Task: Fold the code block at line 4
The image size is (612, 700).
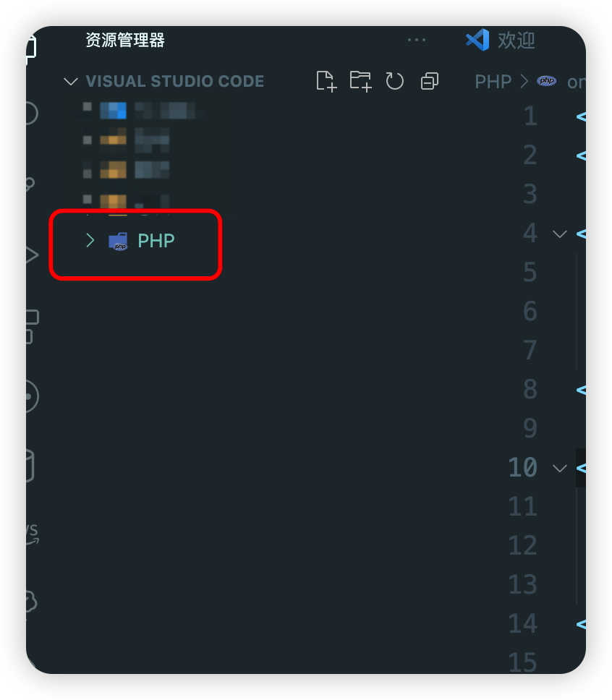Action: coord(560,234)
